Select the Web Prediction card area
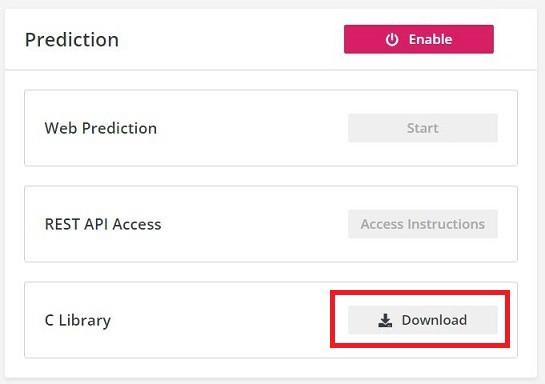Image resolution: width=545 pixels, height=384 pixels. 271,128
